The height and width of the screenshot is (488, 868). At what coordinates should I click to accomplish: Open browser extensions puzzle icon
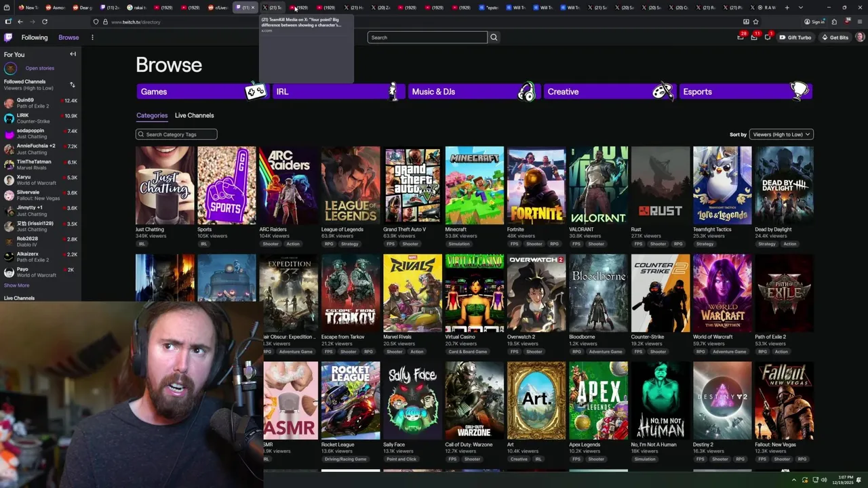[x=834, y=22]
